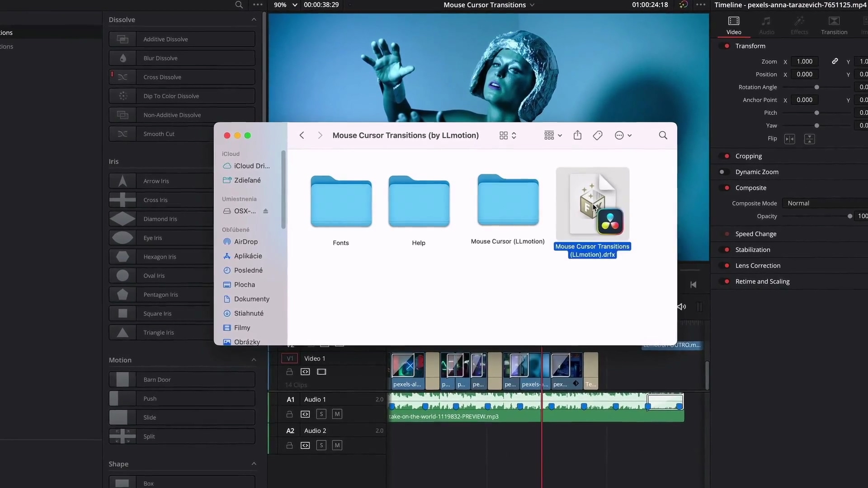
Task: Select the Blur Dissolve transition icon
Action: (123, 58)
